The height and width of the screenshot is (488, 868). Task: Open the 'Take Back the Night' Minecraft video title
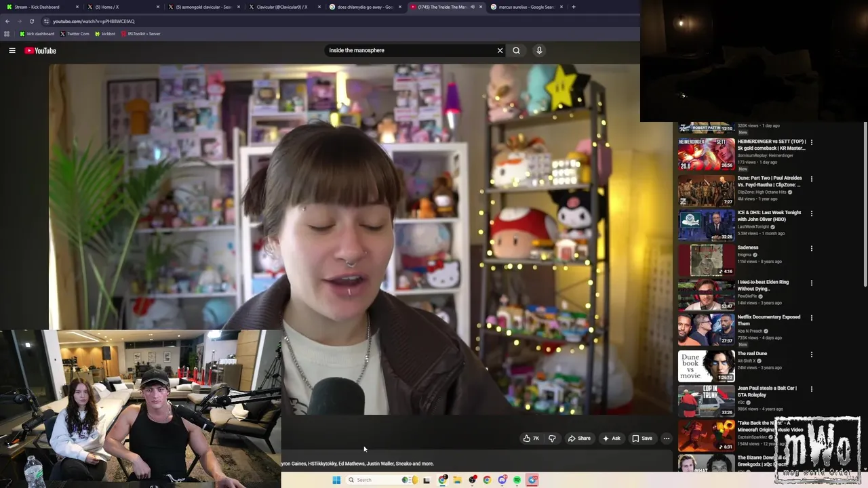(x=770, y=426)
